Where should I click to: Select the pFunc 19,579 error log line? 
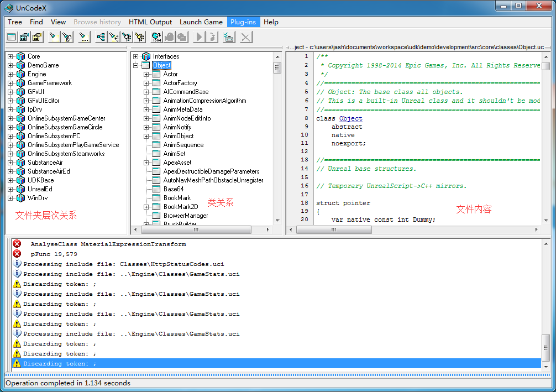tap(54, 254)
